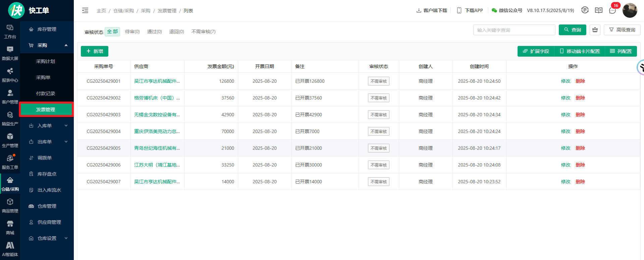Open 采购单 in the side menu
644x260 pixels.
point(43,77)
